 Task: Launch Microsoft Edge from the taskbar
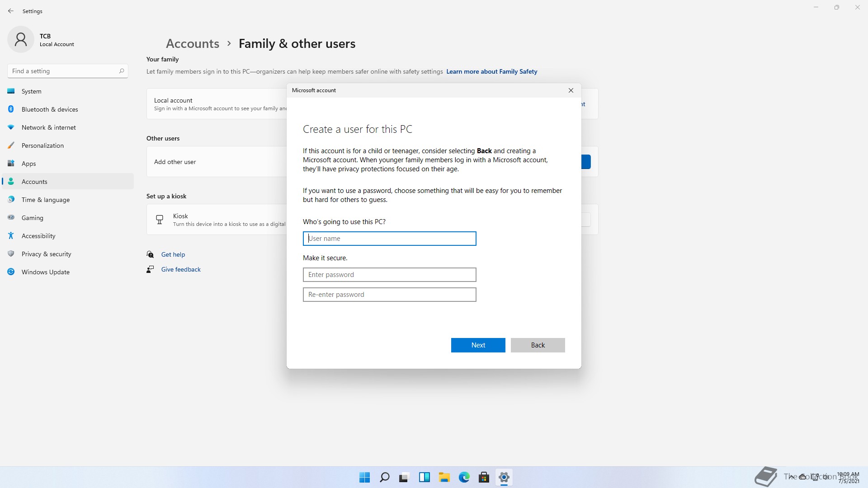point(464,477)
